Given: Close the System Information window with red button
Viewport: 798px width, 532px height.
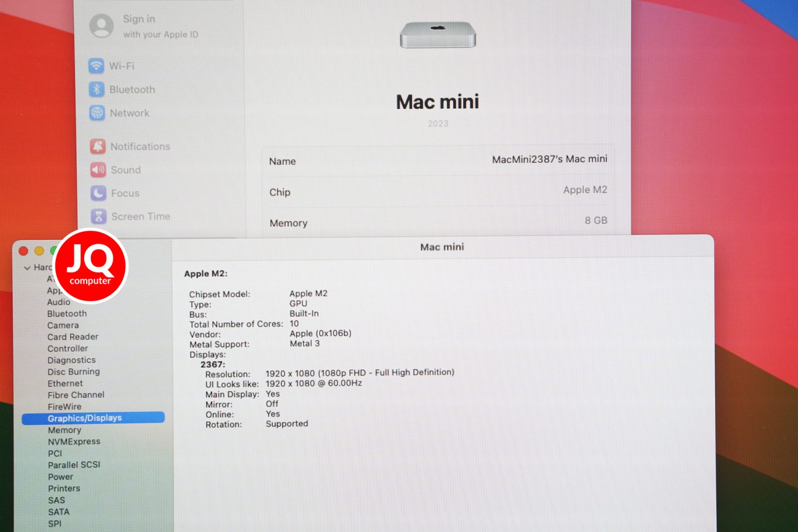Looking at the screenshot, I should coord(23,251).
